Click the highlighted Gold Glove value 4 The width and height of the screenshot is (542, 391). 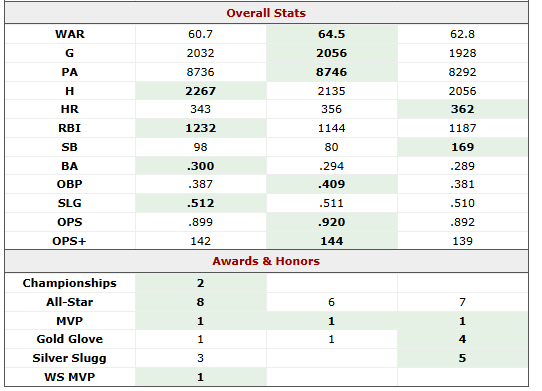[462, 339]
